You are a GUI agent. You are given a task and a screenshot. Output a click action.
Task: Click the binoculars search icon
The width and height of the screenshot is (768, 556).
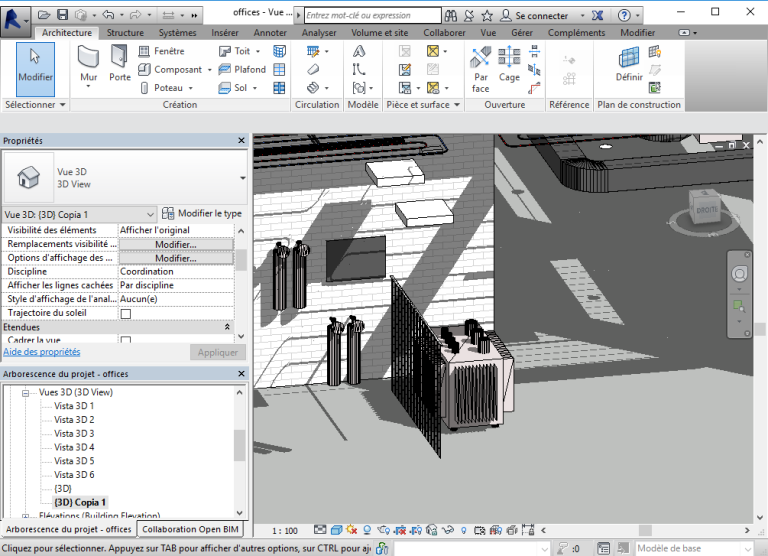click(x=451, y=16)
